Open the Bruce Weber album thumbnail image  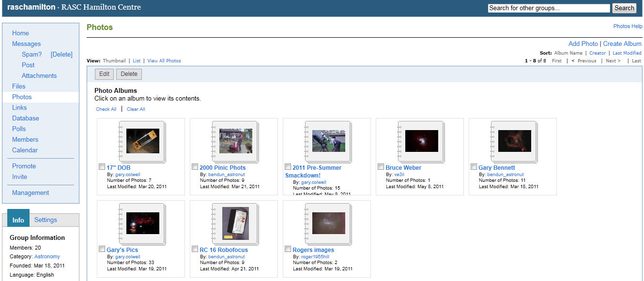421,141
